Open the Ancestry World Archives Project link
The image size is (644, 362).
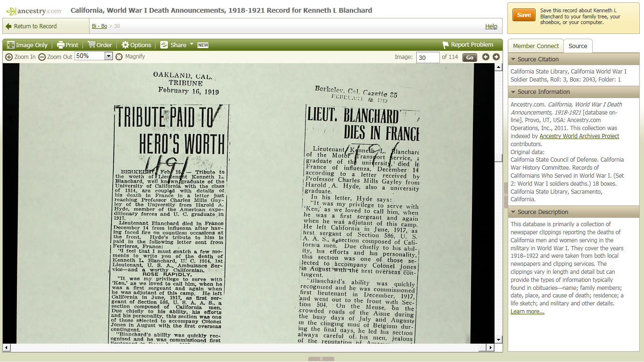[x=579, y=136]
